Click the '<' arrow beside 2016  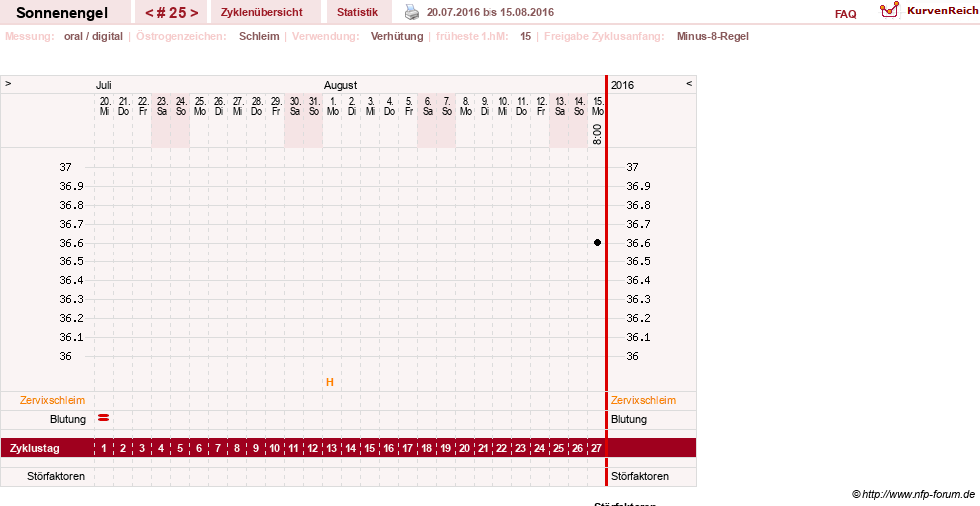click(x=689, y=83)
